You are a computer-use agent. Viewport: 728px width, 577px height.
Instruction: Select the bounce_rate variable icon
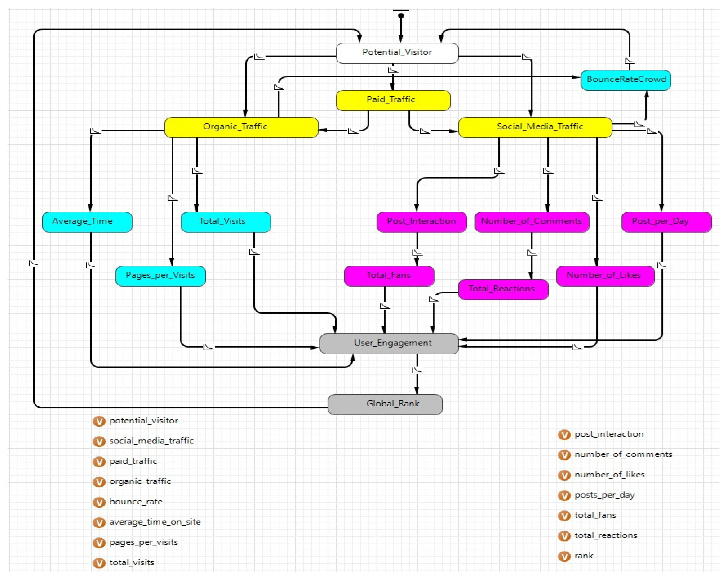pos(99,502)
